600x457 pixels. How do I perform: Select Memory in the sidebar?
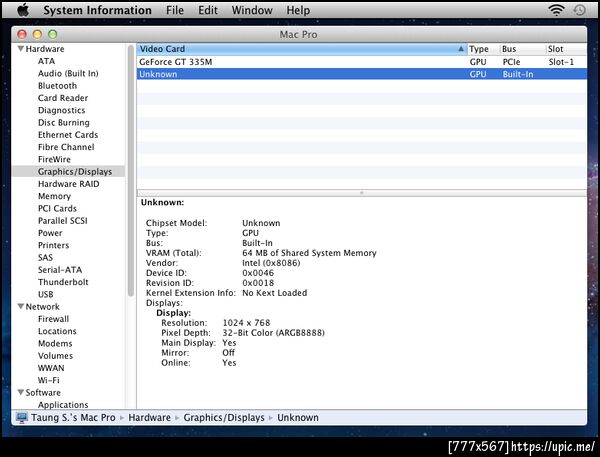pos(54,196)
